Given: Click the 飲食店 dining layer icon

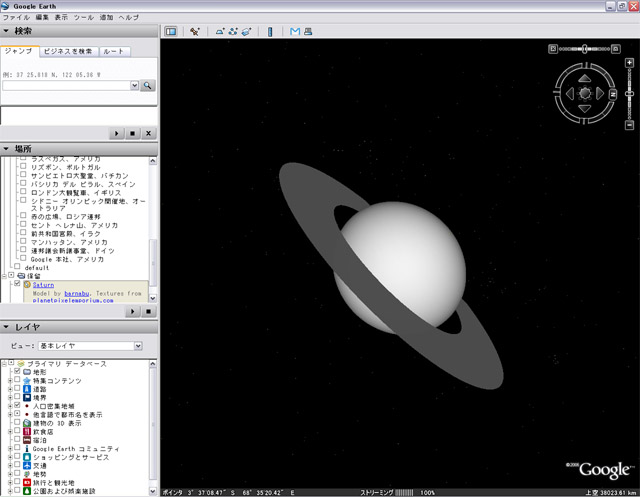Looking at the screenshot, I should tap(27, 432).
